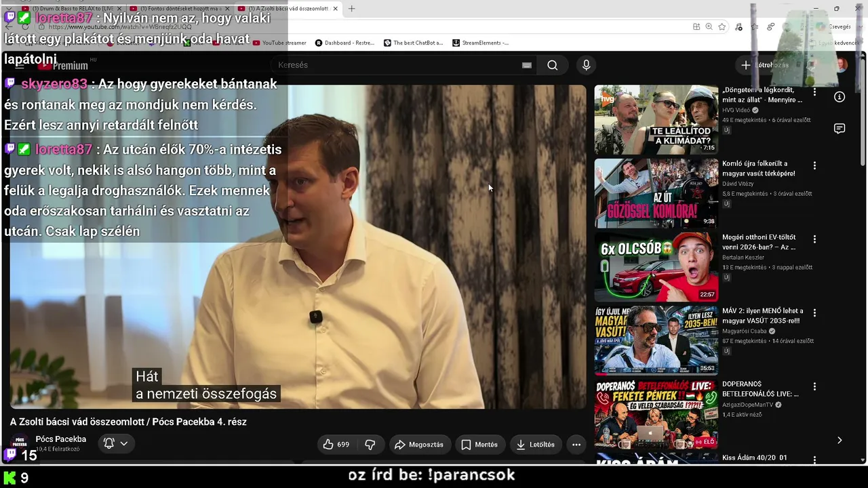Viewport: 868px width, 488px height.
Task: Click the HVG Videó channel name
Action: pos(736,110)
